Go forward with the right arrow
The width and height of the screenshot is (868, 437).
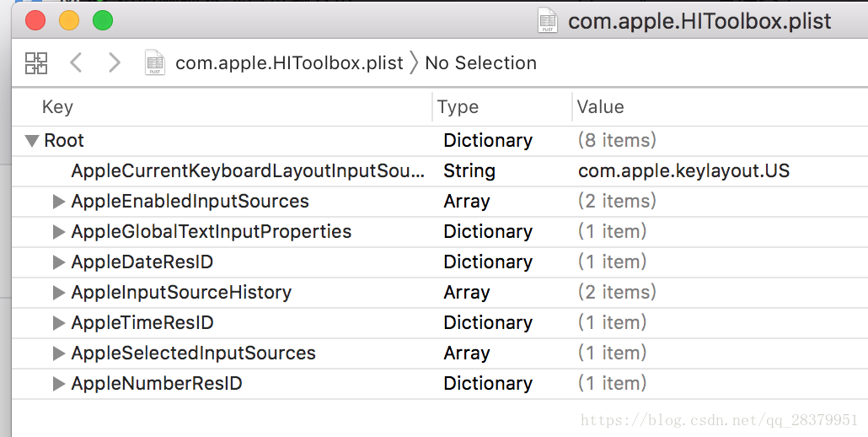[115, 62]
